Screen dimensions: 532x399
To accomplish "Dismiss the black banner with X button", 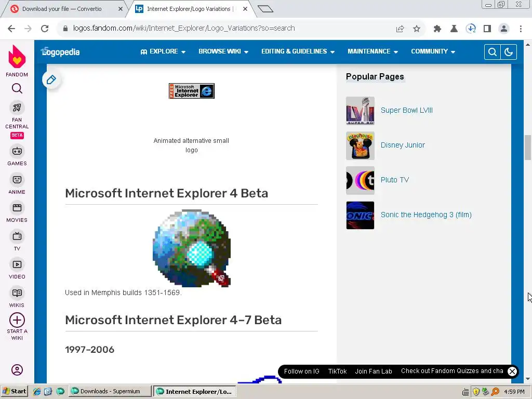I will [512, 371].
